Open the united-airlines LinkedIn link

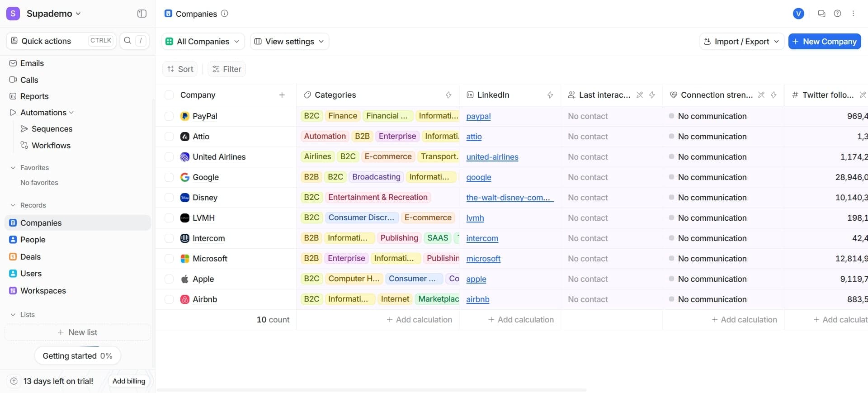[x=492, y=157]
